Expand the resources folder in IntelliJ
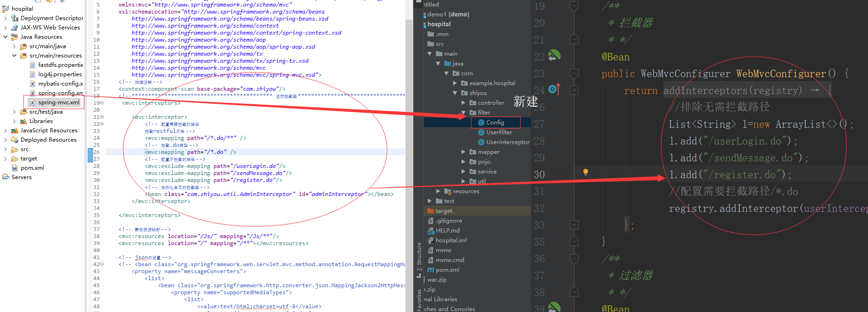 [x=438, y=191]
